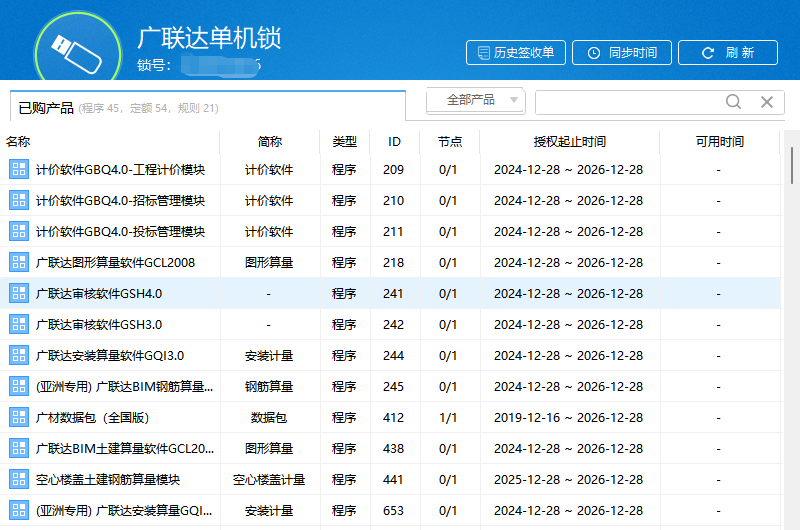800x530 pixels.
Task: Select (亚洲专用)广联达BIM钢筋算量 product name
Action: [x=124, y=386]
